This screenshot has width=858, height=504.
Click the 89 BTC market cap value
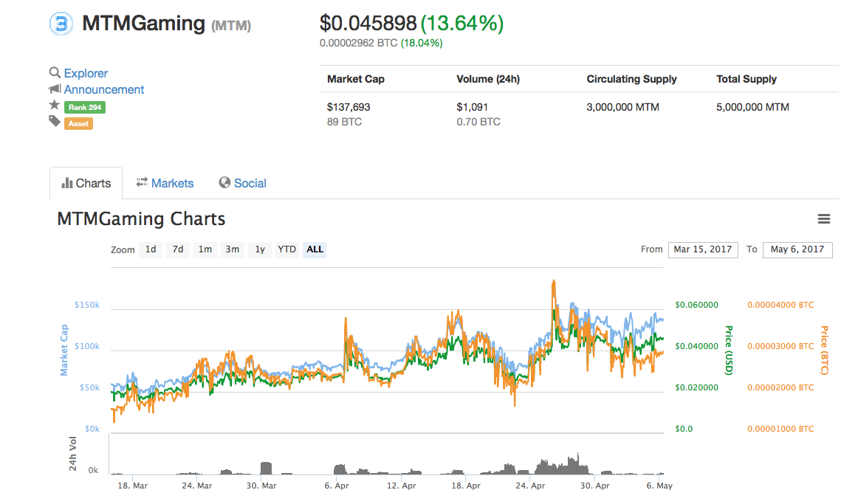(344, 122)
